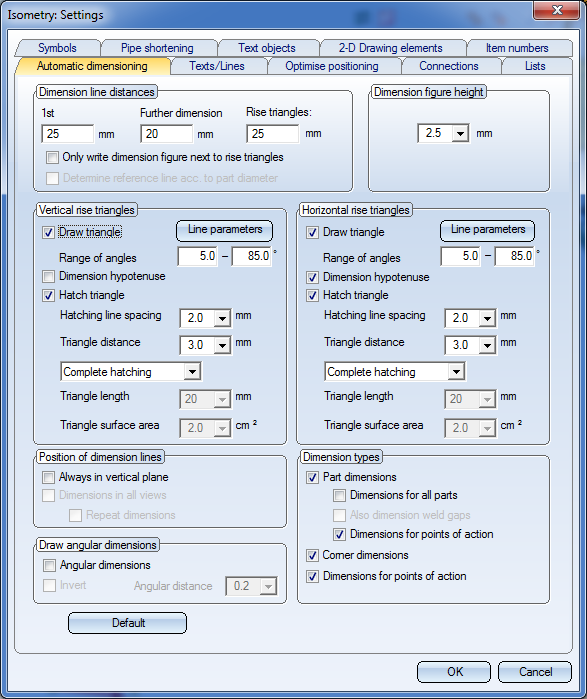
Task: Select the 2-D Drawing elements tab
Action: (390, 48)
